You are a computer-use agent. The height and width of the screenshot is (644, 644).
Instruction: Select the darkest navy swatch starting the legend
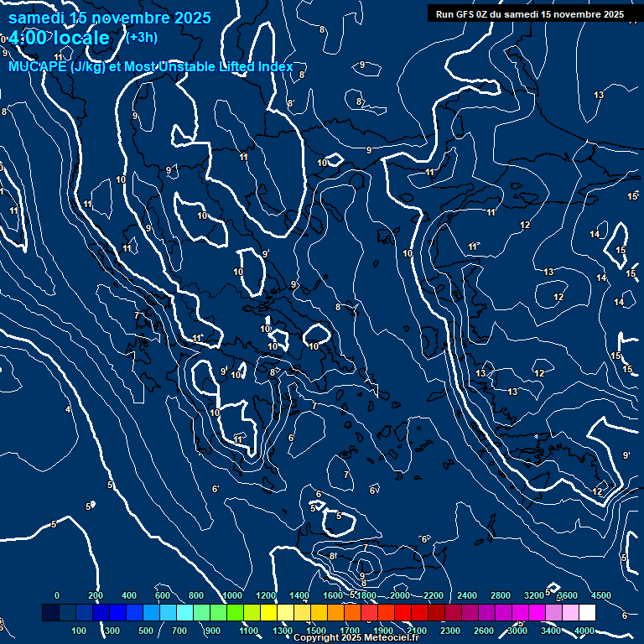coord(51,612)
